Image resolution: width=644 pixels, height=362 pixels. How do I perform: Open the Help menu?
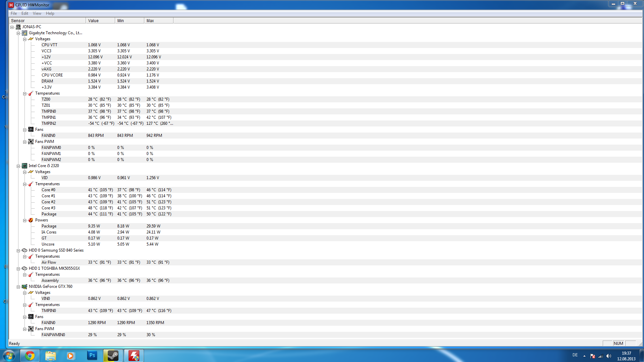coord(50,13)
